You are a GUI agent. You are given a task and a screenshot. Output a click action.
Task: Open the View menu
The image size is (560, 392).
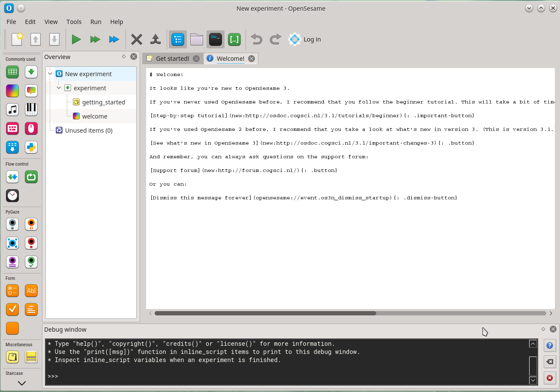(51, 22)
